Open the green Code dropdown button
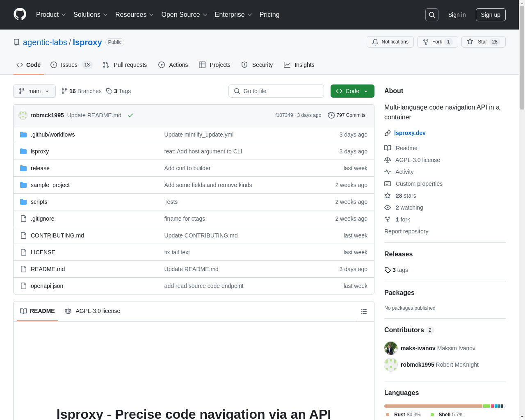 coord(352,91)
